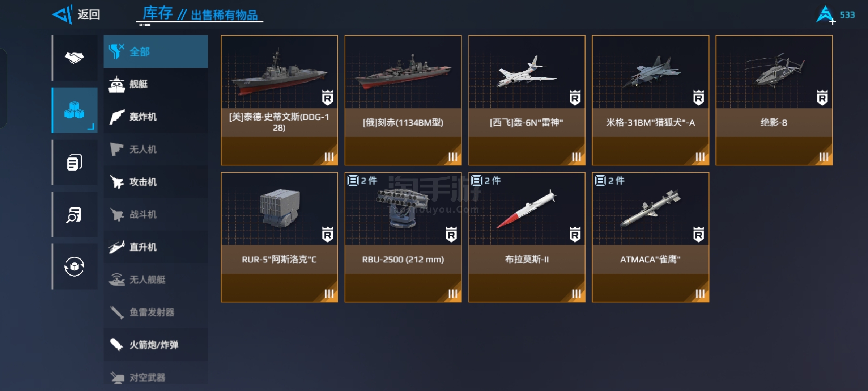Viewport: 868px width, 391px height.
Task: Select the 全部 filter category
Action: [156, 51]
